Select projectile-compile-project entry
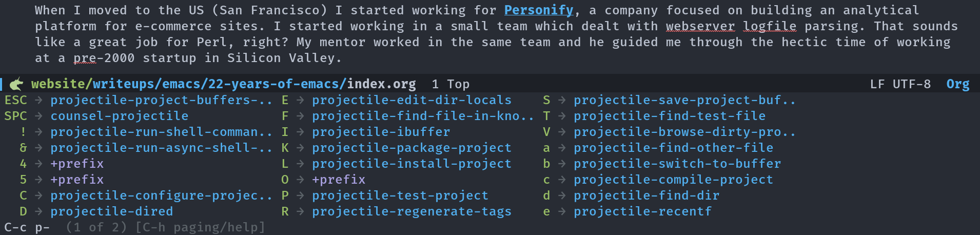Screen dimensions: 980x235 click(x=673, y=180)
